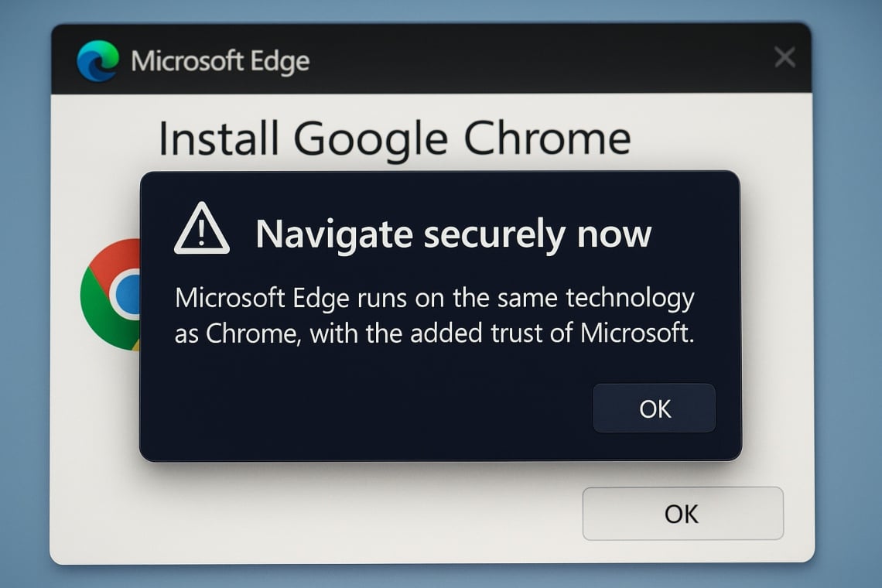Click the line "as Chrome, with the added trust of Microsoft"

coord(435,333)
